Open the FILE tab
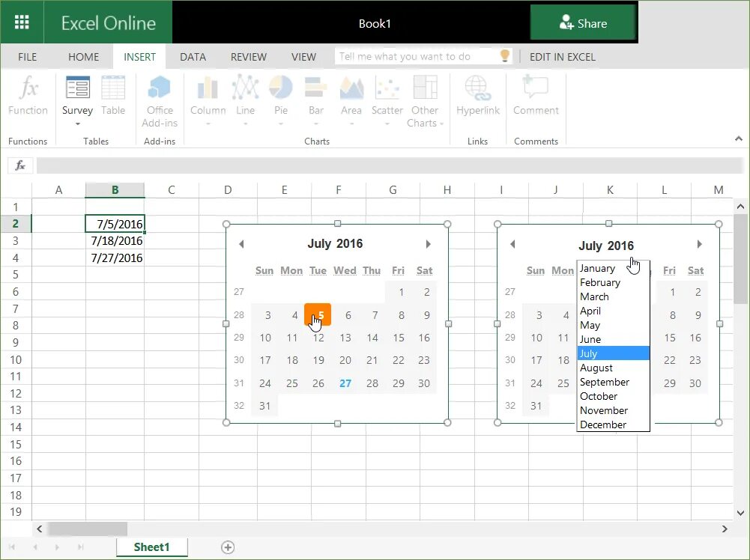Image resolution: width=750 pixels, height=560 pixels. click(x=27, y=57)
